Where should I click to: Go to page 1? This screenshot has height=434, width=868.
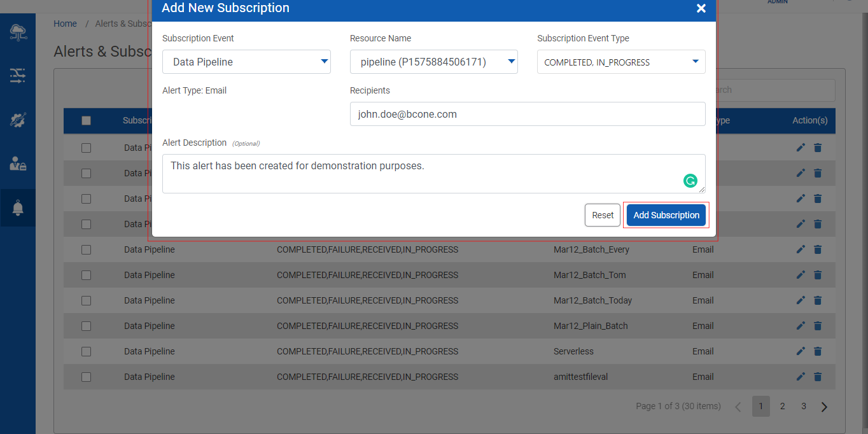[761, 406]
